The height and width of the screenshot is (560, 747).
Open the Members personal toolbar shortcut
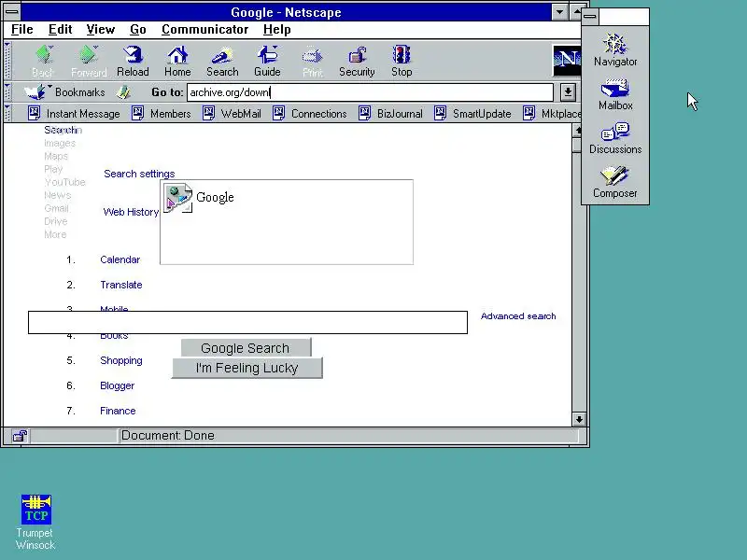point(161,113)
